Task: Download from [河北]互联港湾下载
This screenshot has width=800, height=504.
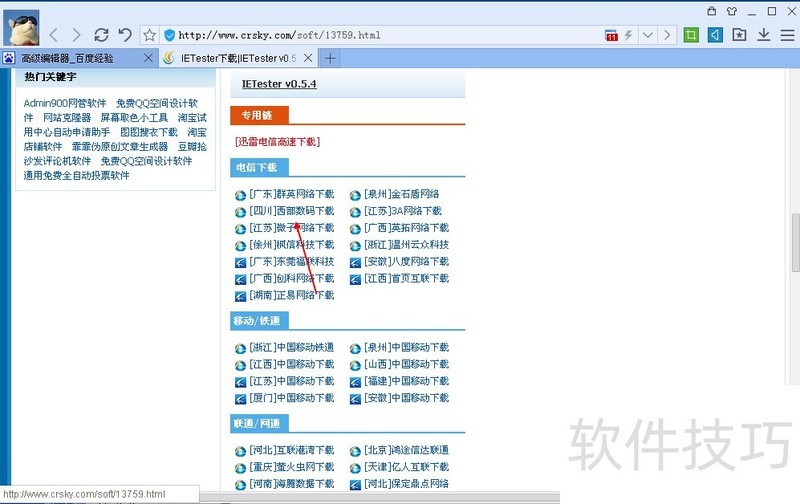Action: [291, 450]
